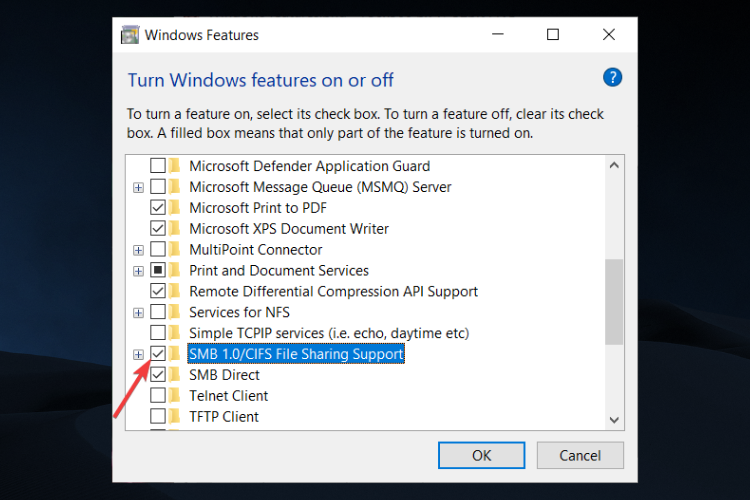This screenshot has height=500, width=750.
Task: Click folder icon next to Services for NFS
Action: [x=175, y=312]
